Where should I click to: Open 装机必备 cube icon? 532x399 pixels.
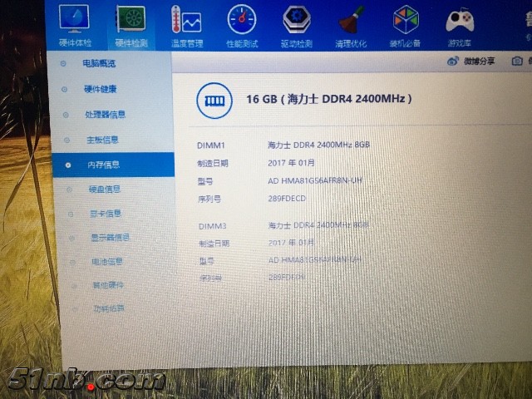pyautogui.click(x=406, y=20)
